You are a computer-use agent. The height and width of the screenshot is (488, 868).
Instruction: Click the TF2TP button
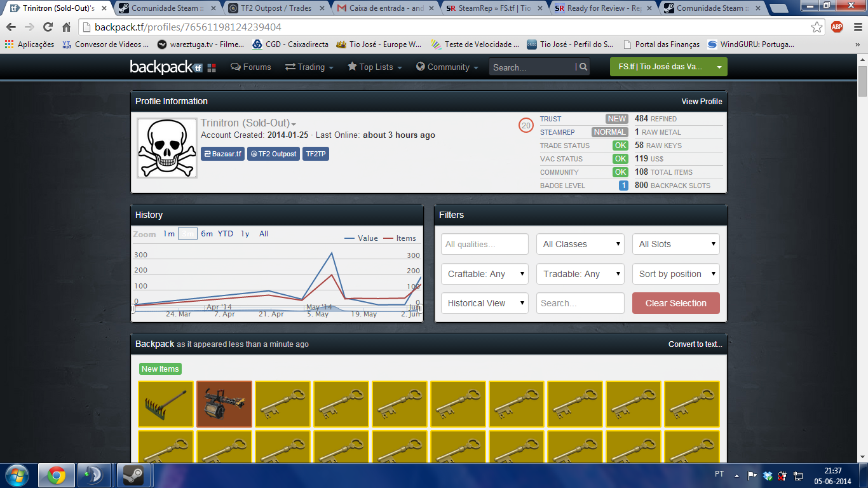316,154
